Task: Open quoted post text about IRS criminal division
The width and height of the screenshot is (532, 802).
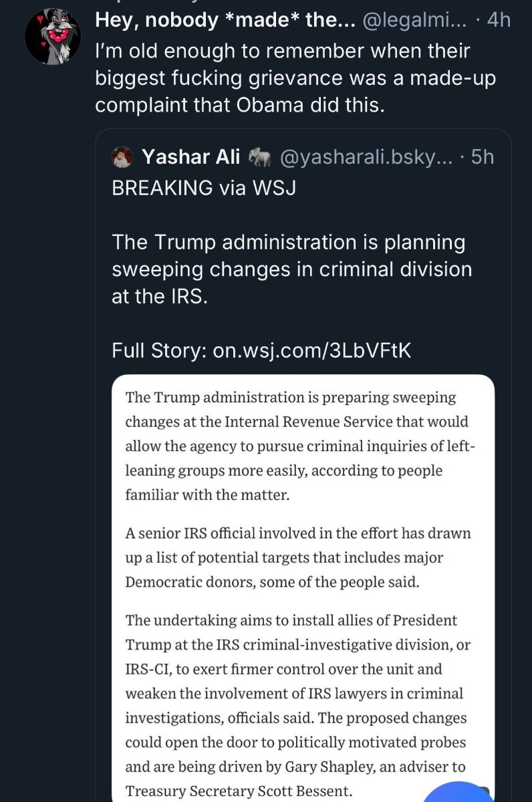Action: click(292, 269)
